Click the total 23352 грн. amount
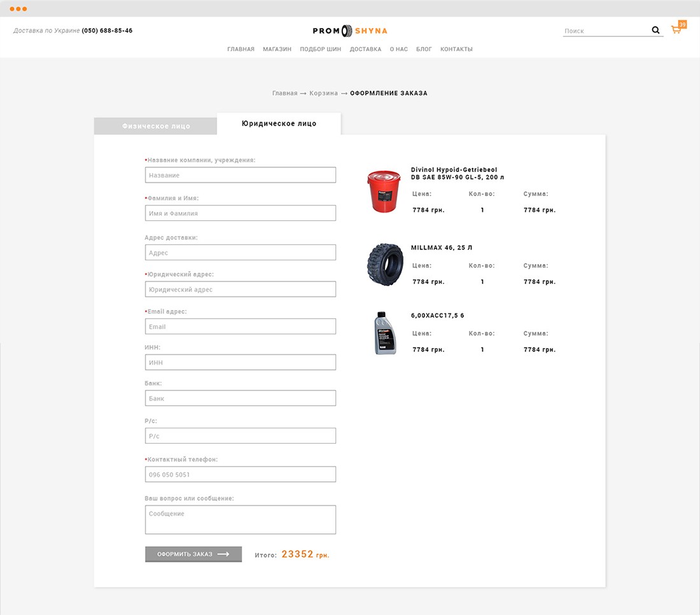 (305, 555)
